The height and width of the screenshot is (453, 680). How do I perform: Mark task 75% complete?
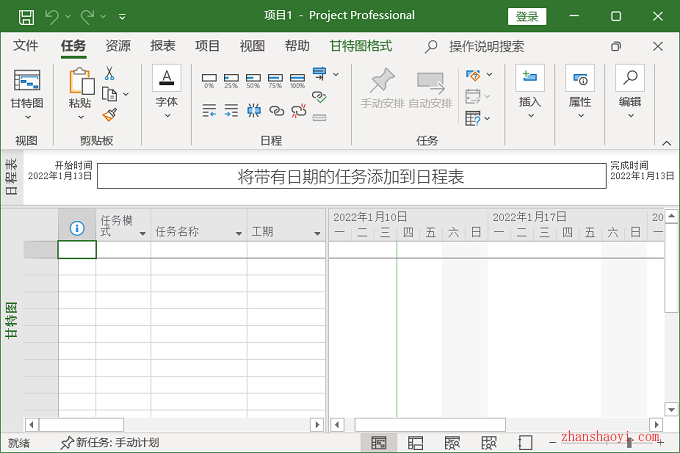(x=275, y=81)
